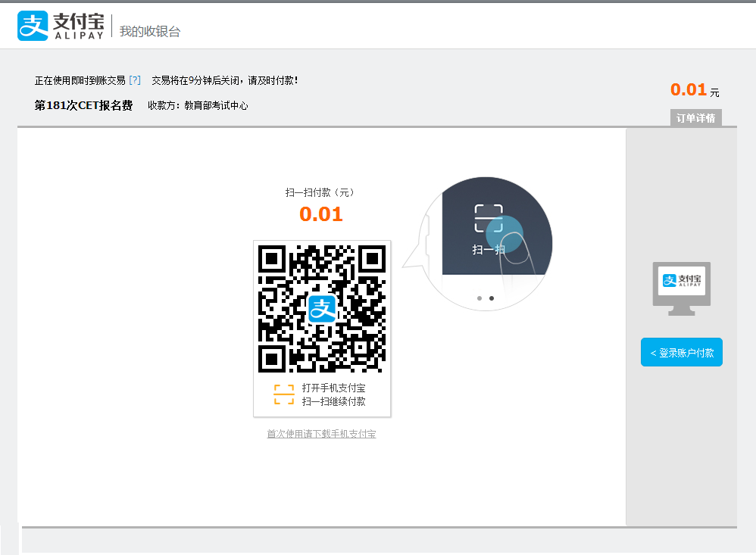The height and width of the screenshot is (555, 756).
Task: Click the Alipay logo in the header
Action: [61, 26]
